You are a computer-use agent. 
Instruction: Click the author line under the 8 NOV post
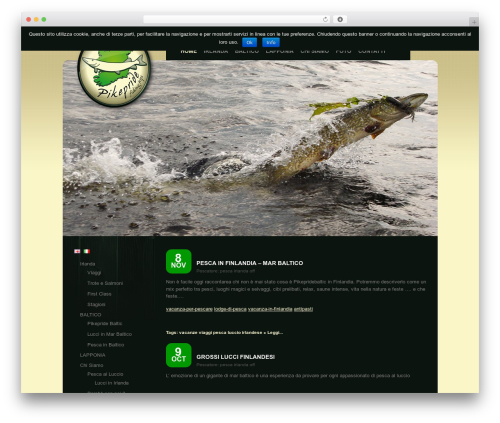(x=226, y=271)
